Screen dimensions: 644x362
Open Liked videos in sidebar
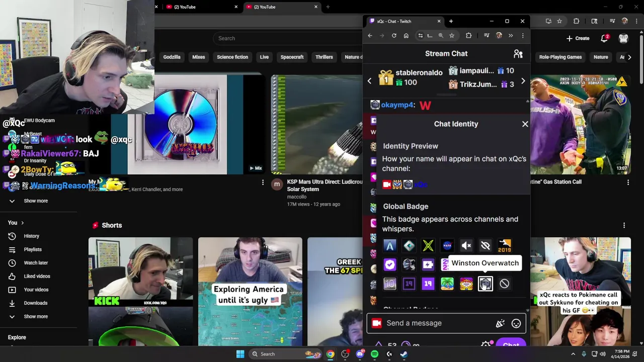click(37, 276)
